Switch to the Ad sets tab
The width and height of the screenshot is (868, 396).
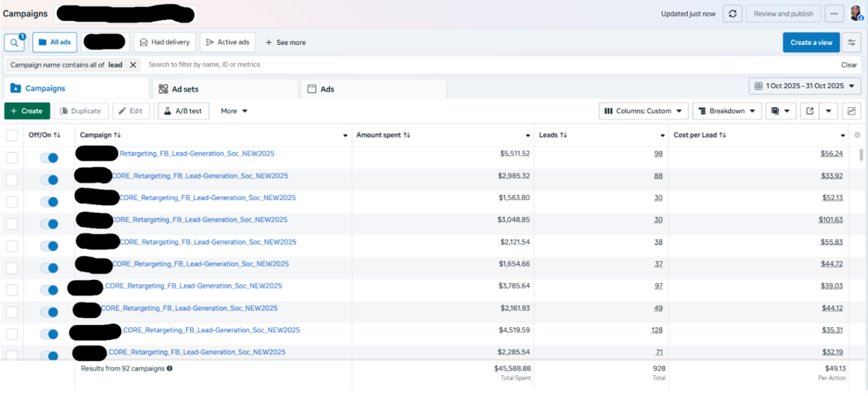click(x=224, y=88)
